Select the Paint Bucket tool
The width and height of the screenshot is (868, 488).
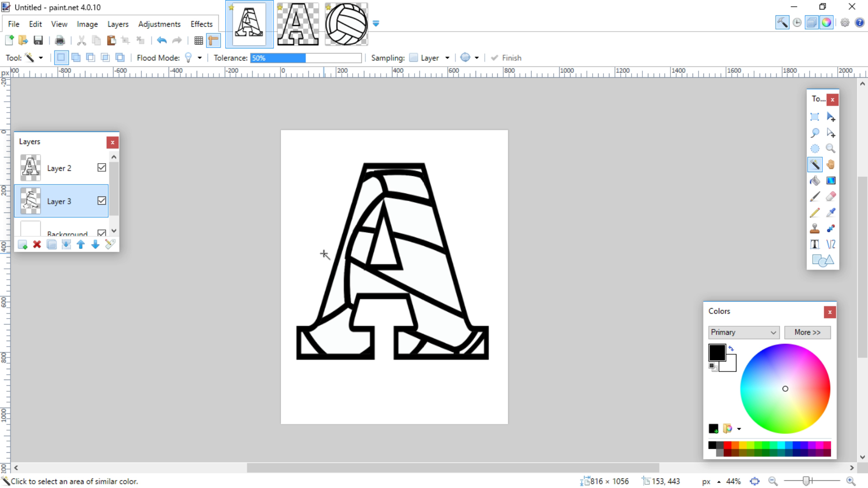click(x=815, y=181)
